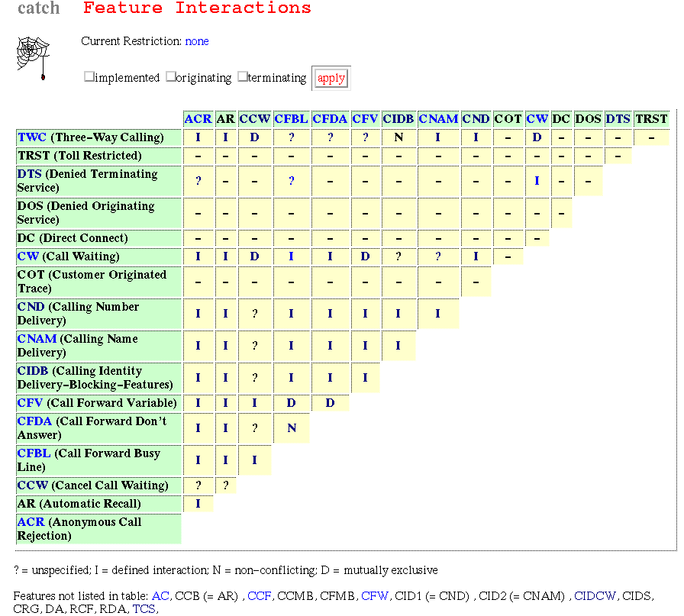The image size is (684, 616).
Task: Open the AC link in unlisted features
Action: 160,596
